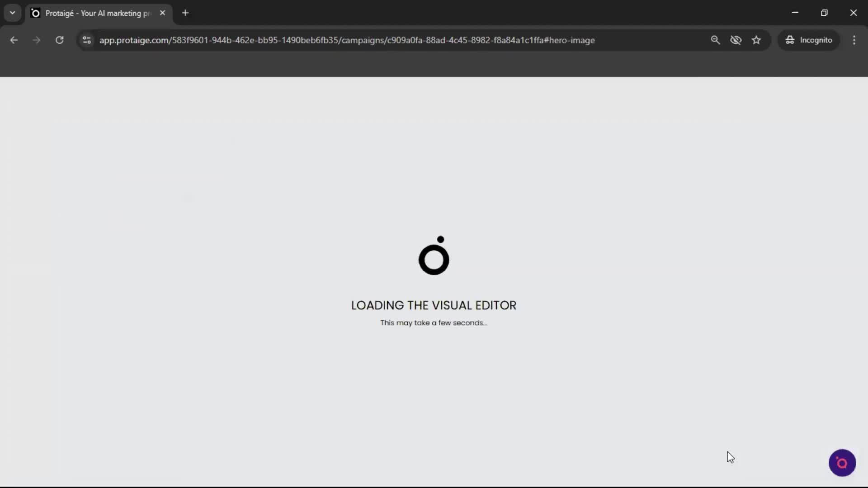Close the Protaigé tab
The image size is (868, 488).
click(x=162, y=13)
